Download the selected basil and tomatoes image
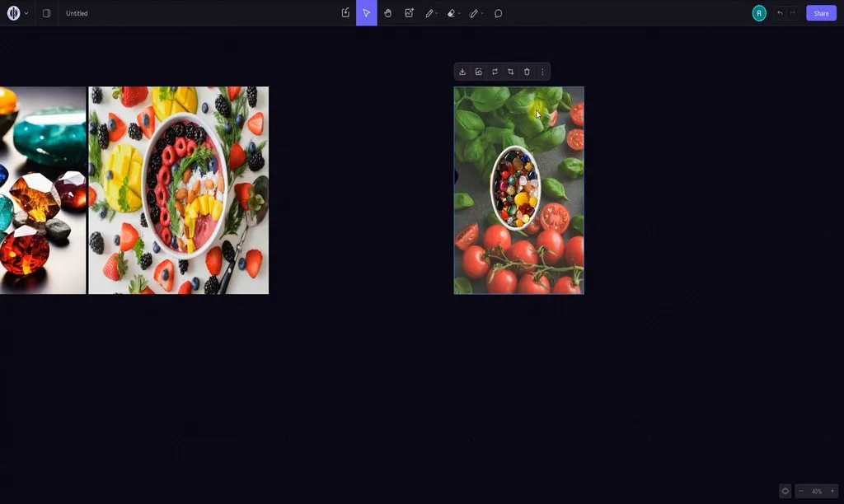Screen dimensions: 844x504 point(463,72)
